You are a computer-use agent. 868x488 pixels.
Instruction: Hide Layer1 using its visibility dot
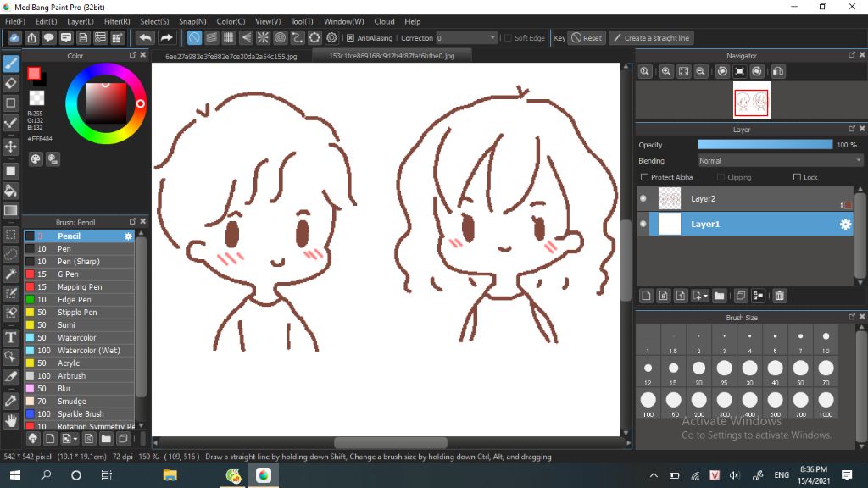pyautogui.click(x=643, y=224)
